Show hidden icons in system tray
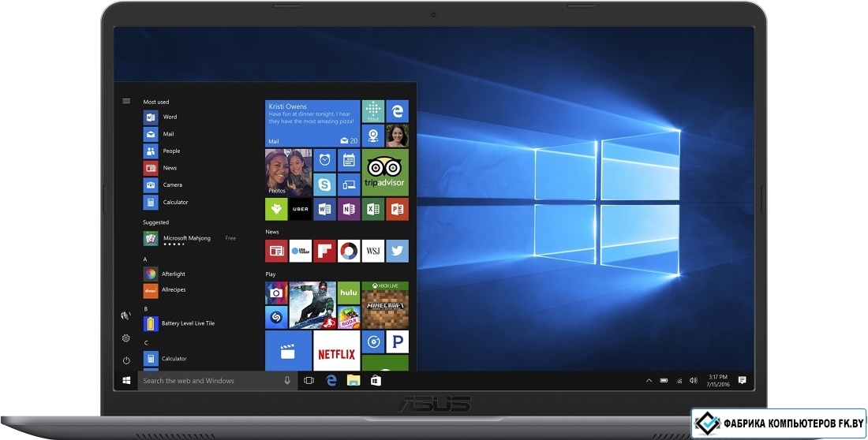The width and height of the screenshot is (868, 440). (x=649, y=380)
